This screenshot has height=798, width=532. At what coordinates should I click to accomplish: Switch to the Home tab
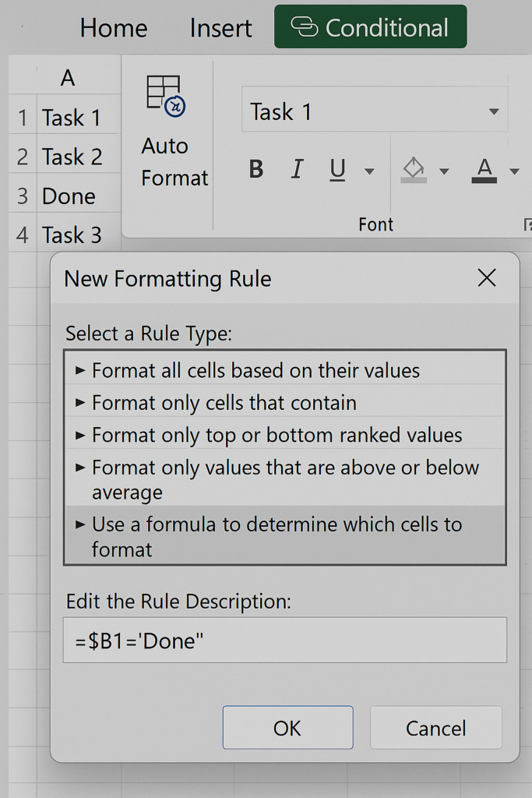pos(114,28)
